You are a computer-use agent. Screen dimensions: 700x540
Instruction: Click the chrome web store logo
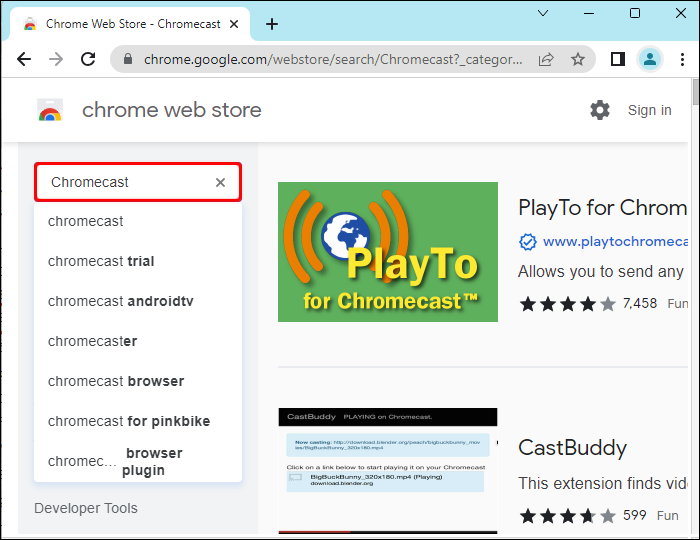(50, 110)
